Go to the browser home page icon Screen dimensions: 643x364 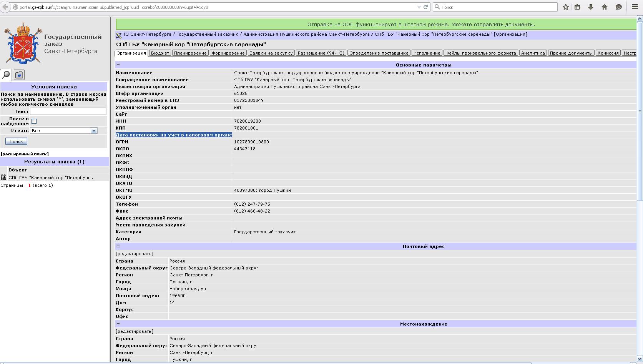coord(605,7)
